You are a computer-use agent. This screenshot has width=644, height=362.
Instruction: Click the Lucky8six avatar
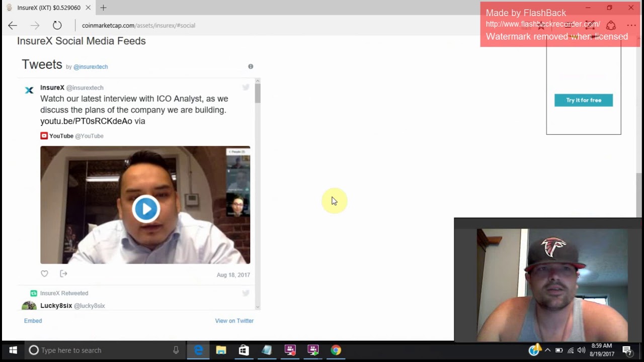pyautogui.click(x=29, y=305)
